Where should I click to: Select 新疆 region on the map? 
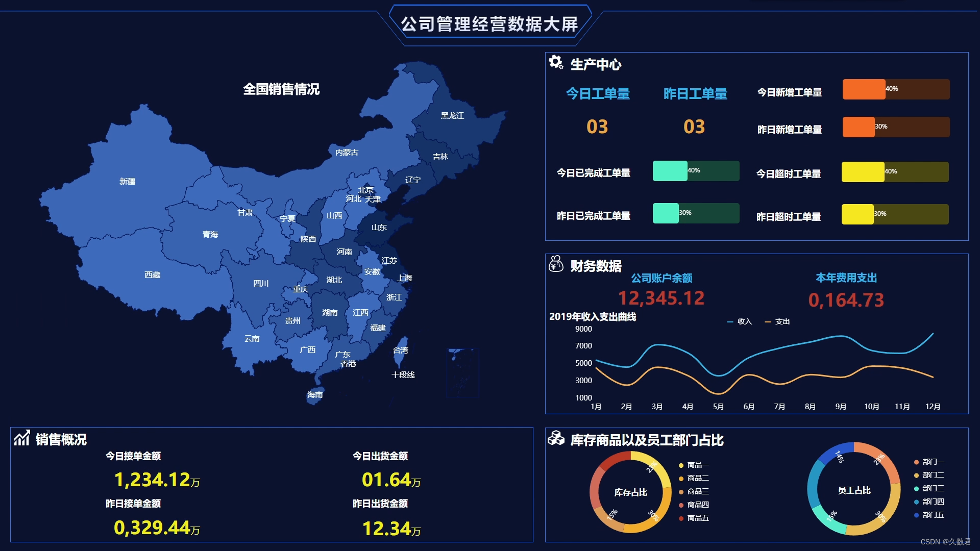tap(127, 182)
